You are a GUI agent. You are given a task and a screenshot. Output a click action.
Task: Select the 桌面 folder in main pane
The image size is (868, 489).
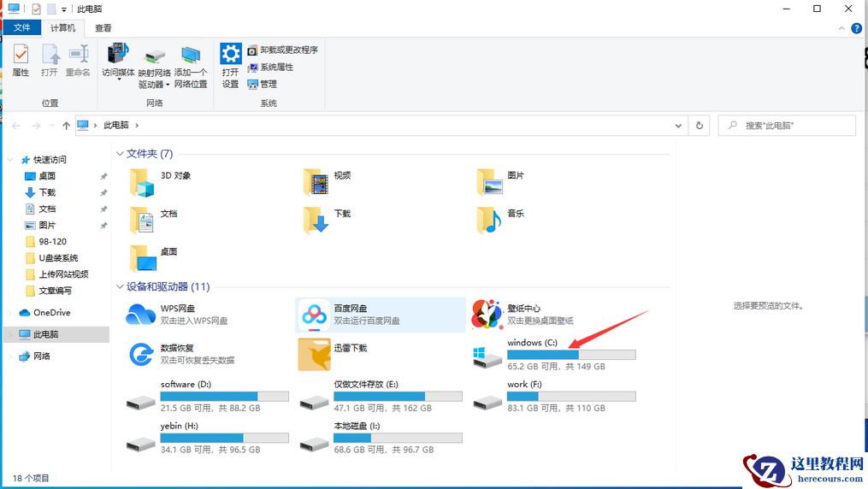pos(142,258)
